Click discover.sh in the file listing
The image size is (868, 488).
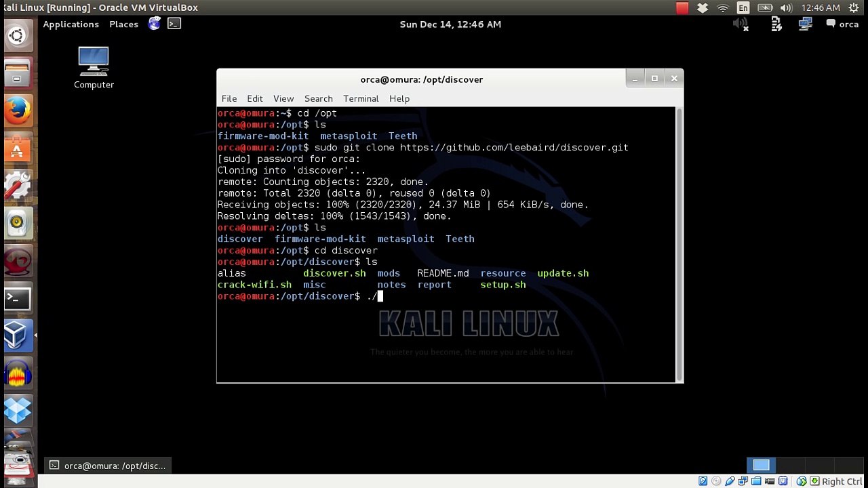click(x=334, y=273)
